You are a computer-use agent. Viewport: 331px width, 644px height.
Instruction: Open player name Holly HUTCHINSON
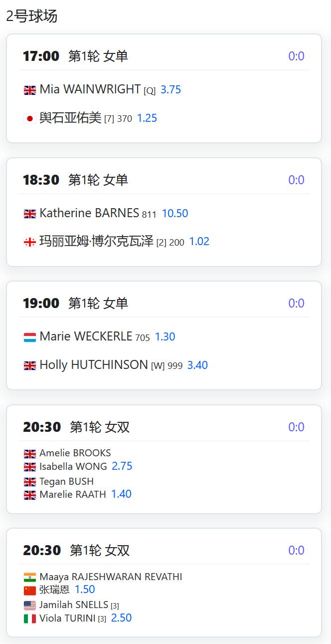94,365
